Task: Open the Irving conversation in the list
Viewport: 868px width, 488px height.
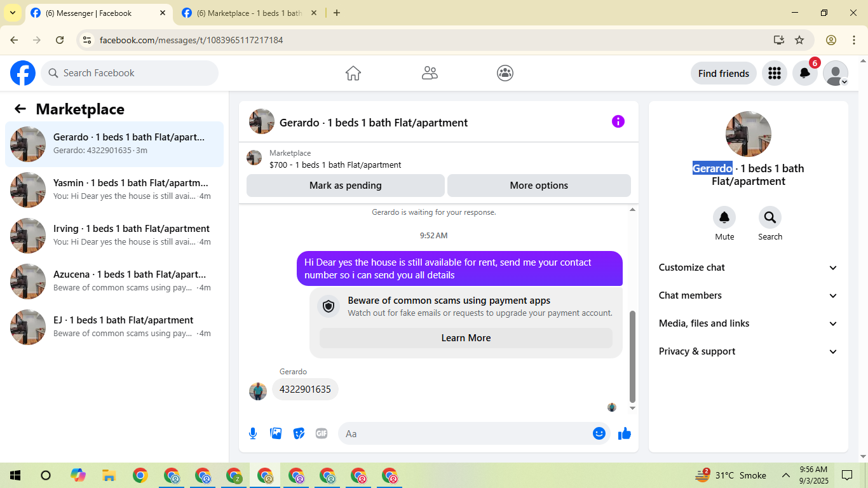Action: tap(114, 236)
